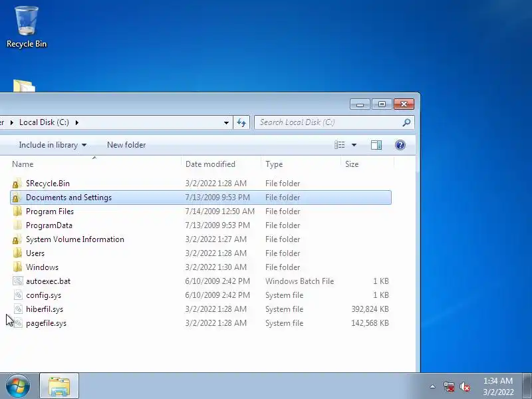Screen dimensions: 532x399
Task: Click Local Disk (C:) in the address bar
Action: 44,122
